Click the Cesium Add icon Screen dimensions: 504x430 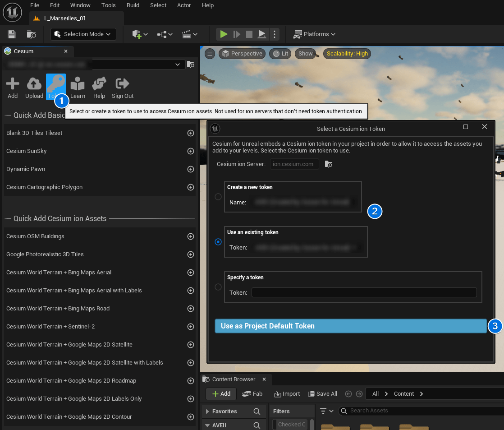[13, 87]
